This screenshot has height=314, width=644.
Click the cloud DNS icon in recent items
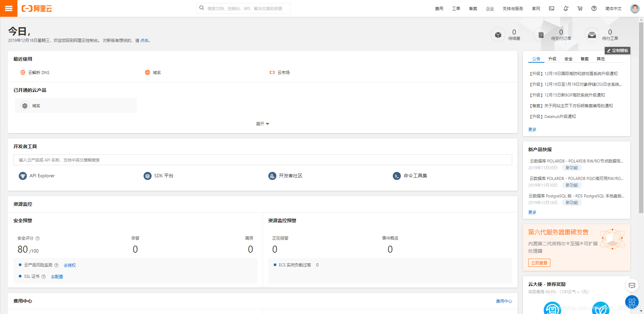(x=23, y=72)
